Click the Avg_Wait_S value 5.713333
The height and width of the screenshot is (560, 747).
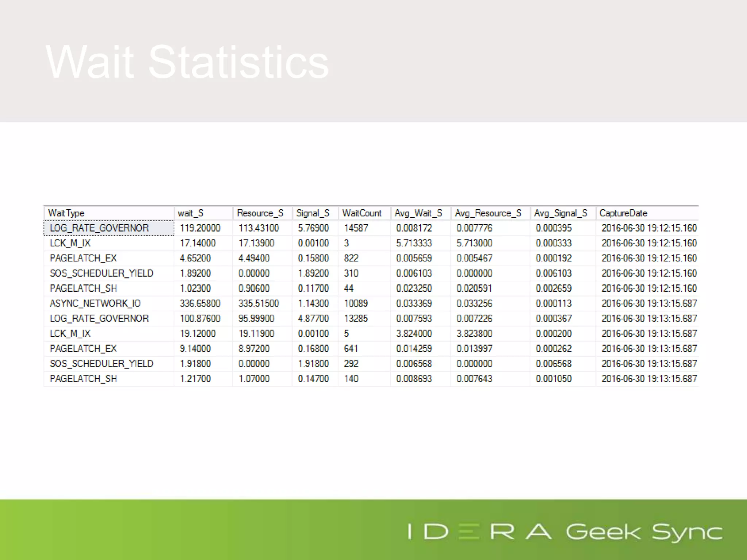(x=414, y=243)
